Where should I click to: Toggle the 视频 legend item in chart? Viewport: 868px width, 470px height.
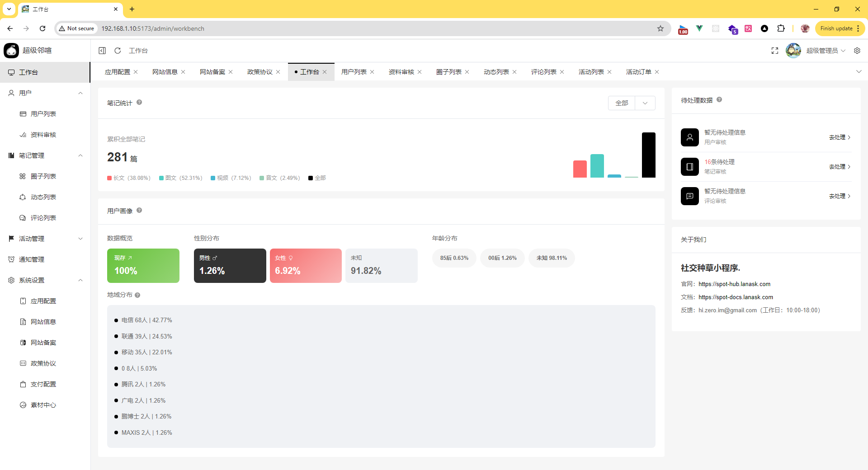coord(231,178)
